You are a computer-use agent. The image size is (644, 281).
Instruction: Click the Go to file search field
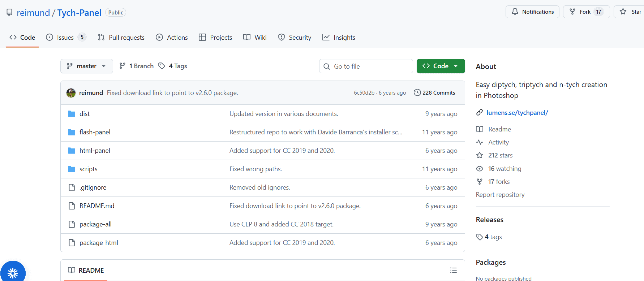(x=366, y=66)
